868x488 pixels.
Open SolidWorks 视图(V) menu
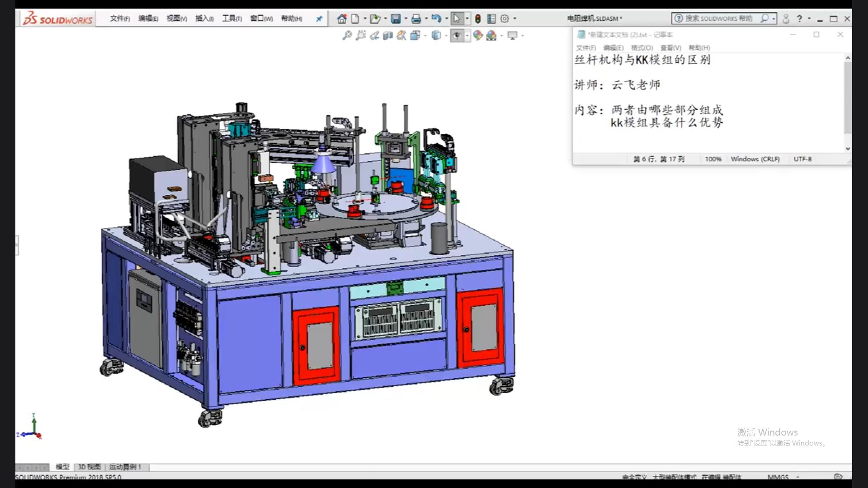[177, 19]
